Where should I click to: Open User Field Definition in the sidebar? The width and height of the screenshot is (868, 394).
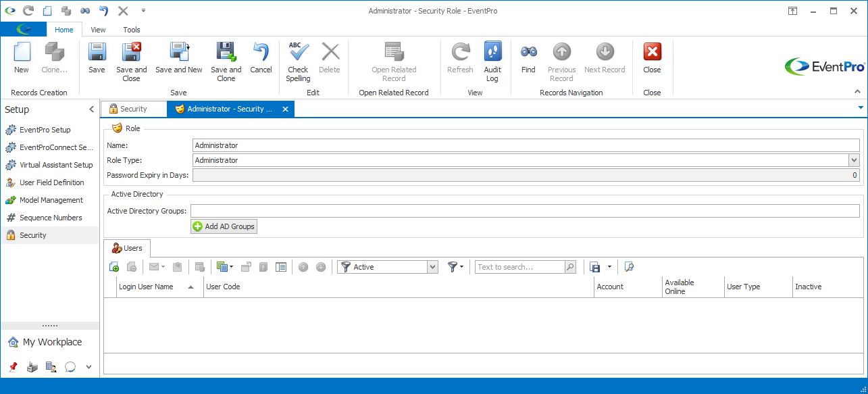pos(50,182)
